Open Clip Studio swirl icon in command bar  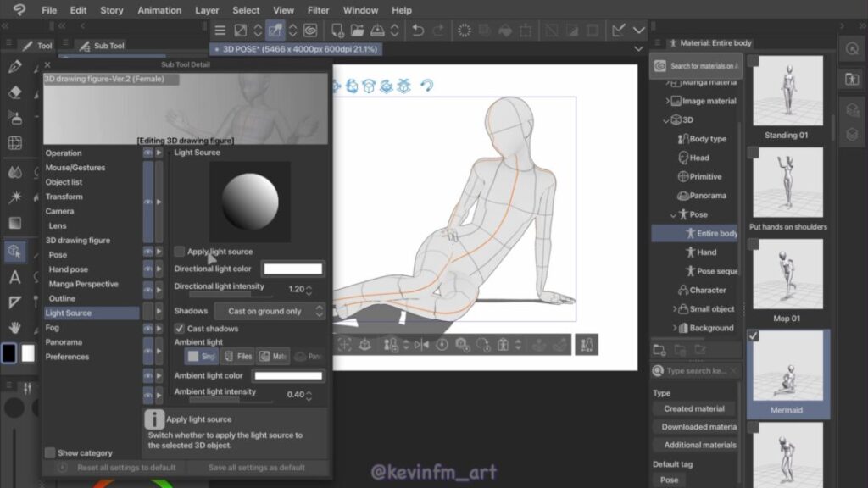point(310,30)
